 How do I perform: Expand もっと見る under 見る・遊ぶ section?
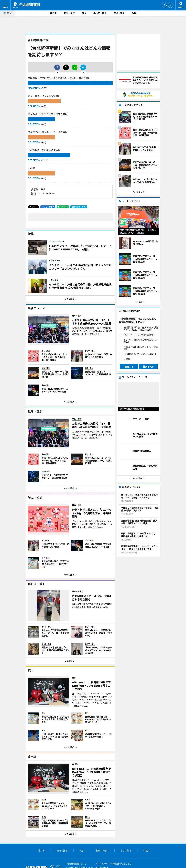(70, 489)
